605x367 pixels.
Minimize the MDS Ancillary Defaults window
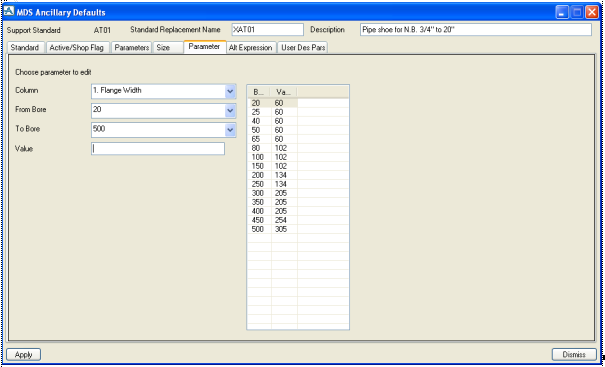[x=562, y=13]
